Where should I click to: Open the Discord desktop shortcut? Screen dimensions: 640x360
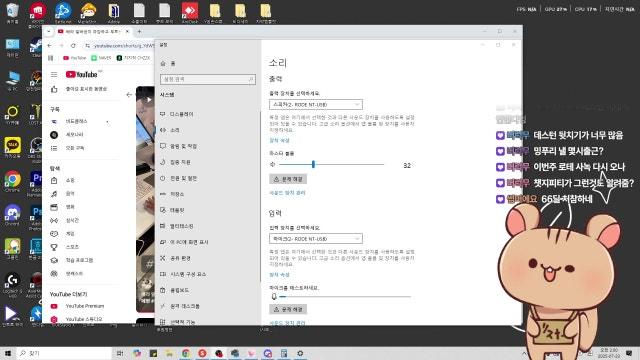tap(12, 214)
